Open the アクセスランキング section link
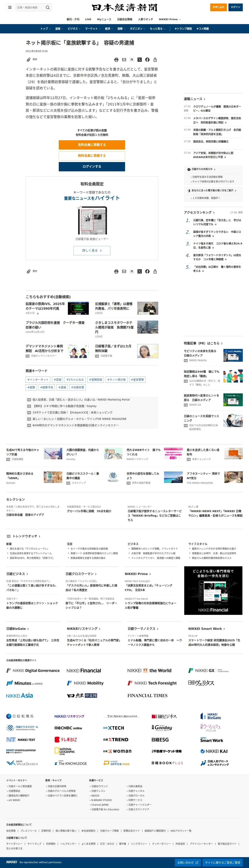Screen dimensions: 249x868 coord(199,212)
